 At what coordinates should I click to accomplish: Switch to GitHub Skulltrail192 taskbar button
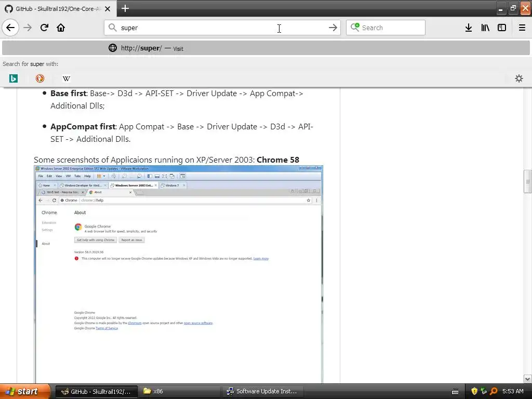(96, 391)
